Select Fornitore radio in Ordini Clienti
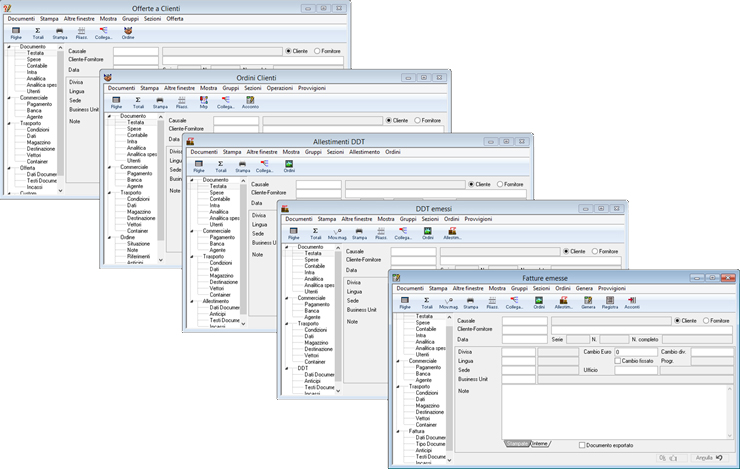 [x=417, y=120]
